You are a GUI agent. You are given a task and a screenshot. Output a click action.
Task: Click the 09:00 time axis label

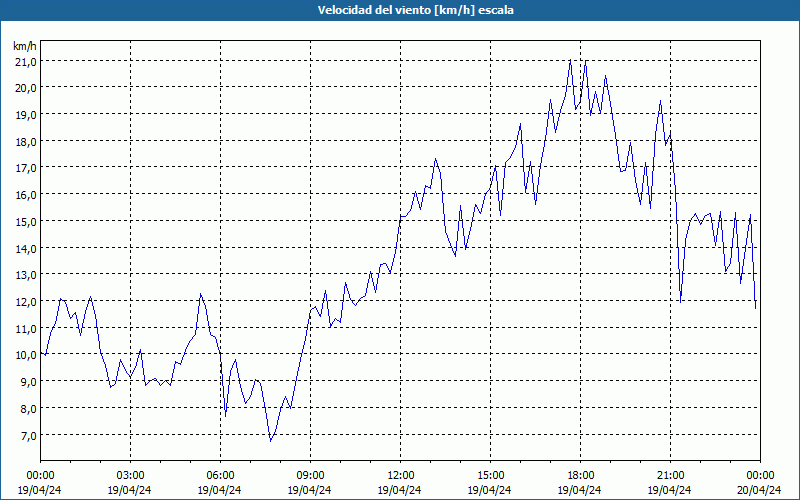(310, 476)
